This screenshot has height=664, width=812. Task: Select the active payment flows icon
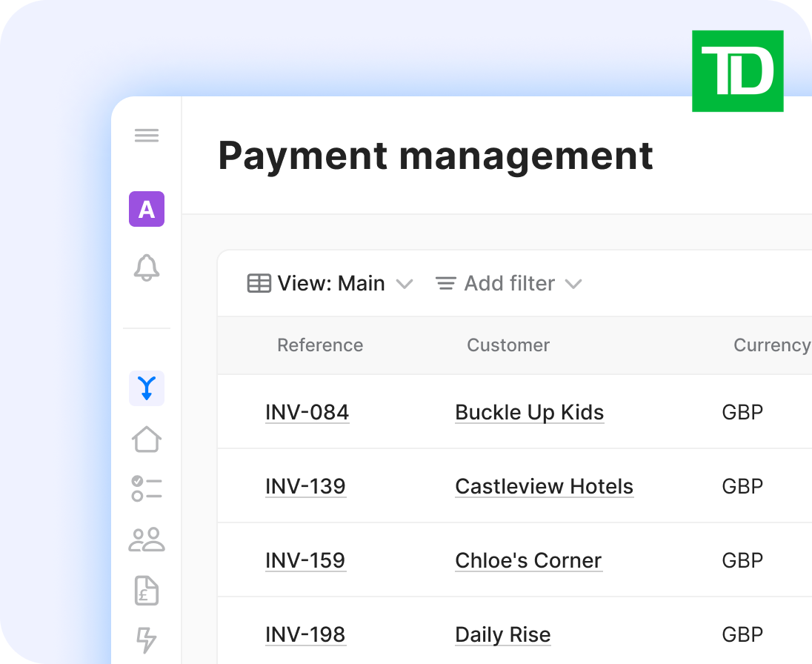(146, 388)
